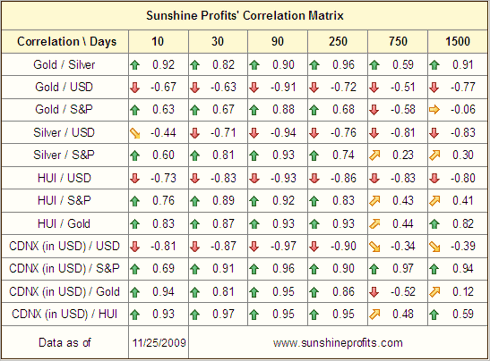Click the yellow diagonal-down arrow for Silver / USD 10-day
The image size is (490, 361).
[x=135, y=133]
